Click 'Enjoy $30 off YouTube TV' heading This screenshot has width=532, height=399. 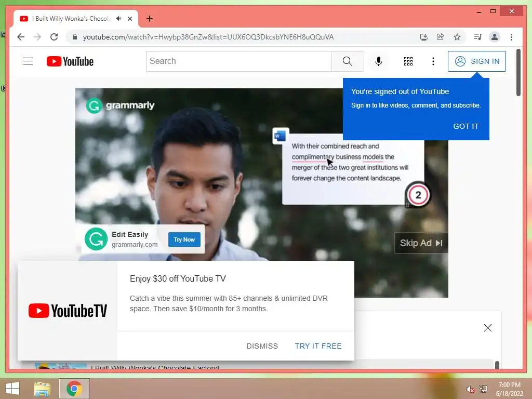coord(178,278)
